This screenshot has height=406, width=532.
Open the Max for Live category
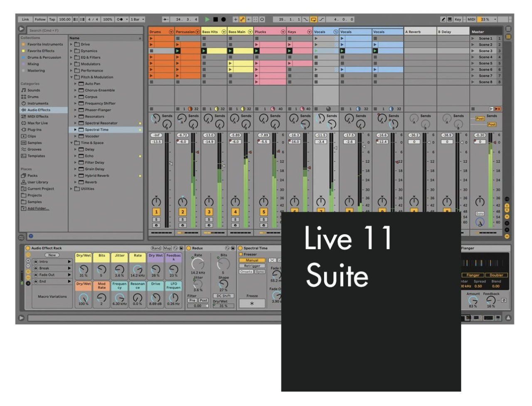pos(37,123)
